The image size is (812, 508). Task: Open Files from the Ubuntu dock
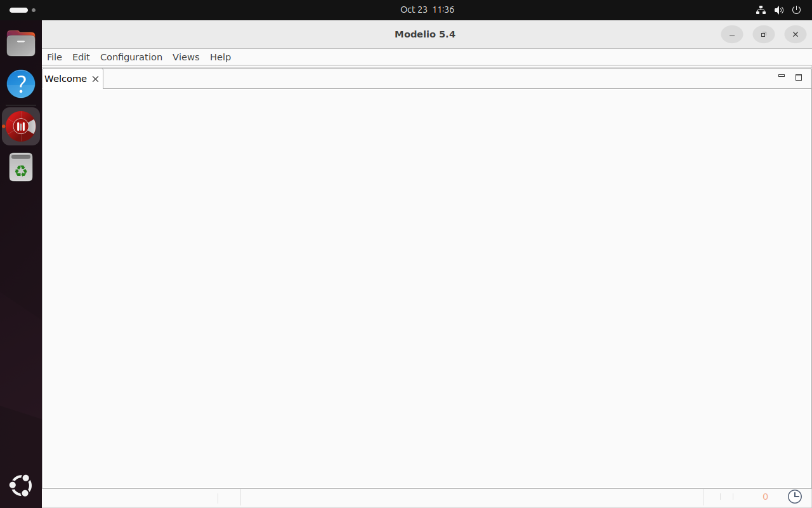21,43
